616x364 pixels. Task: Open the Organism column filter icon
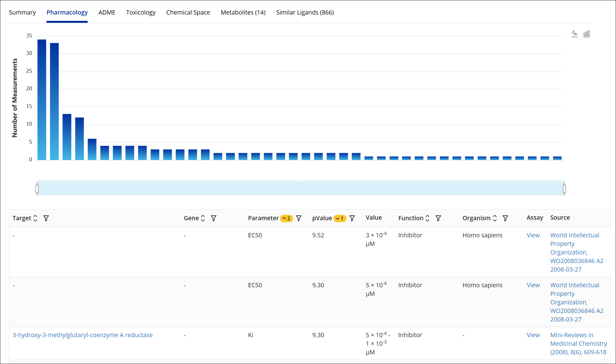(505, 218)
